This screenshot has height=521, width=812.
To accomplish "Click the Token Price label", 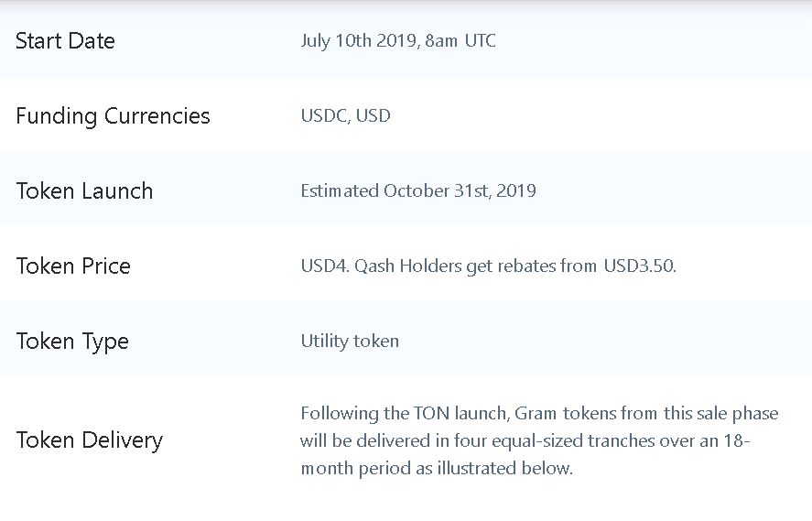I will tap(73, 266).
